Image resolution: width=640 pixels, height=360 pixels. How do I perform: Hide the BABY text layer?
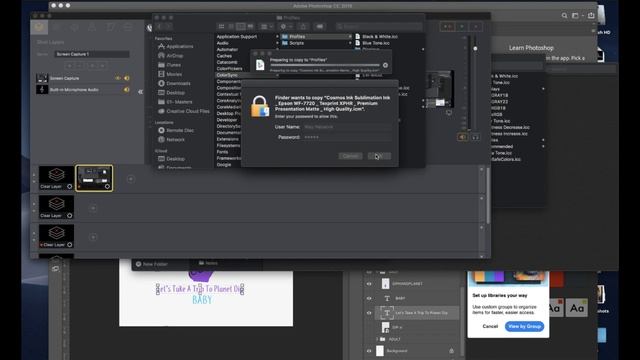click(369, 298)
